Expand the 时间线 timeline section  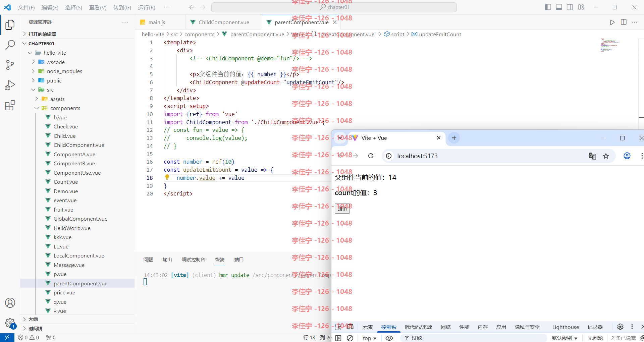click(77, 329)
